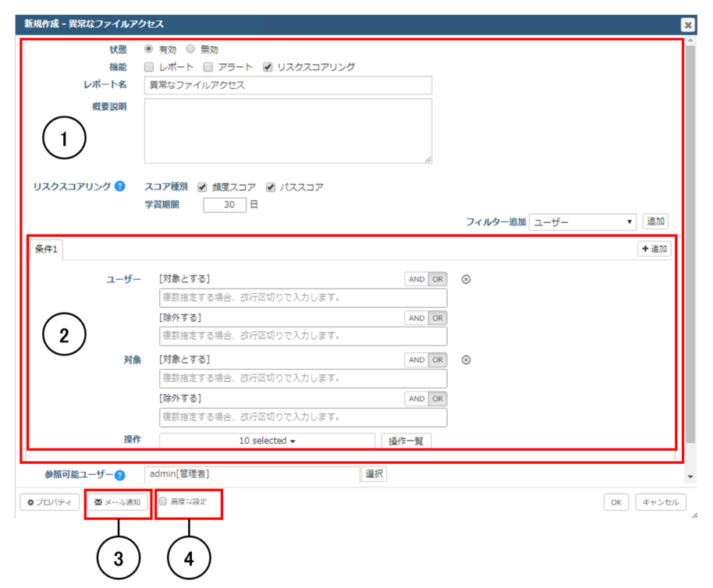Click ユーザー 除外する input box
The width and height of the screenshot is (713, 588).
click(303, 336)
